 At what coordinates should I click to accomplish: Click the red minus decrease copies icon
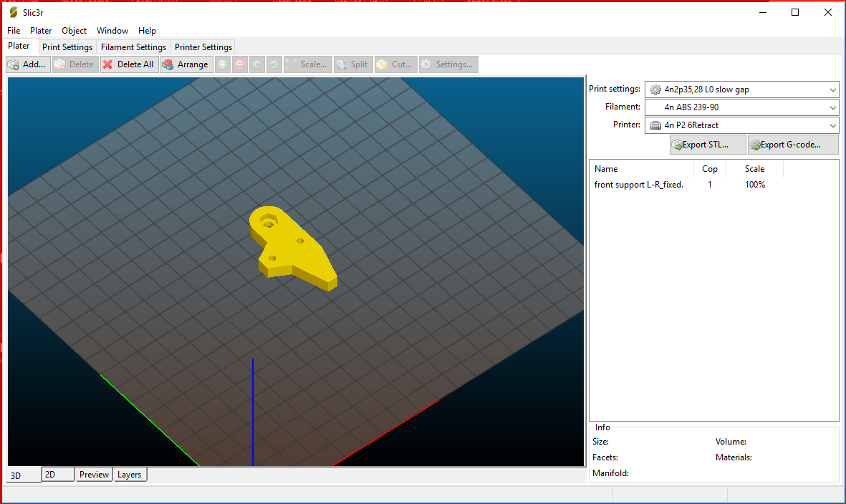point(239,64)
